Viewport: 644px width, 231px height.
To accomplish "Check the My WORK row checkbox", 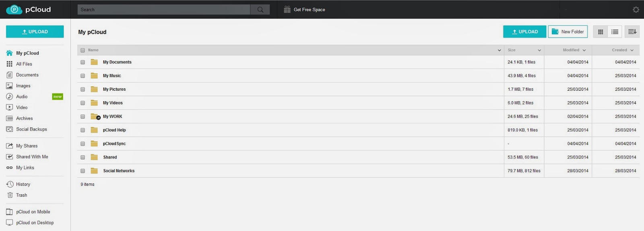I will coord(83,117).
